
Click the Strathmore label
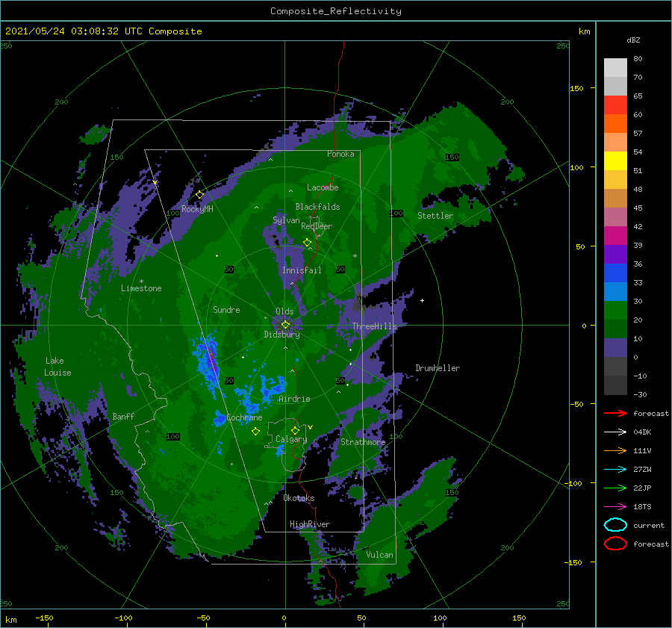point(363,442)
